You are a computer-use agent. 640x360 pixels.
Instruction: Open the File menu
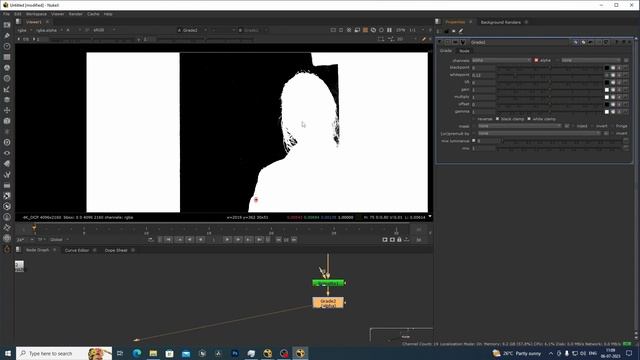coord(7,14)
